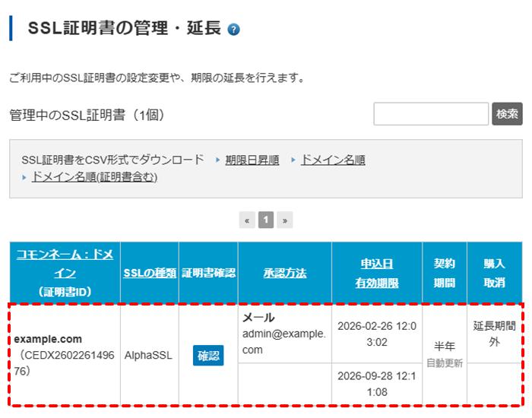Select page 1 in the pagination
The image size is (532, 418).
coord(266,220)
